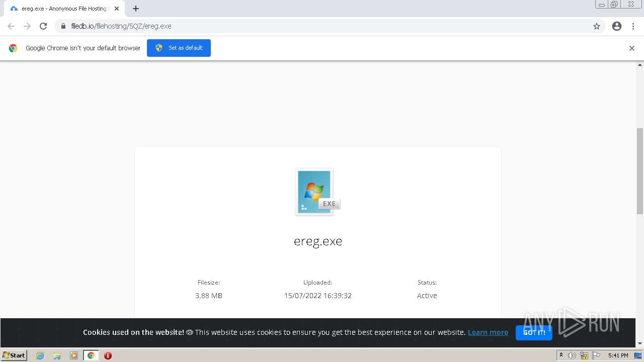Click Show Desktop button in tray
Image resolution: width=644 pixels, height=362 pixels.
click(638, 355)
